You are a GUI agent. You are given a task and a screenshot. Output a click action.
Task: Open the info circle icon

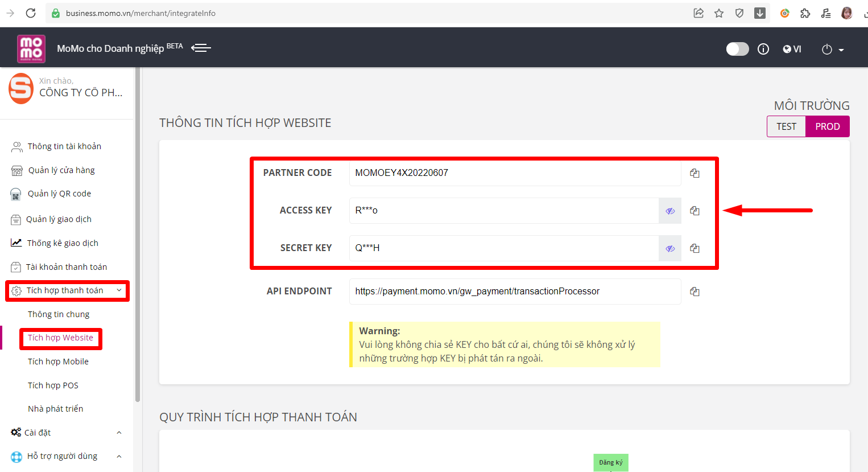tap(763, 49)
